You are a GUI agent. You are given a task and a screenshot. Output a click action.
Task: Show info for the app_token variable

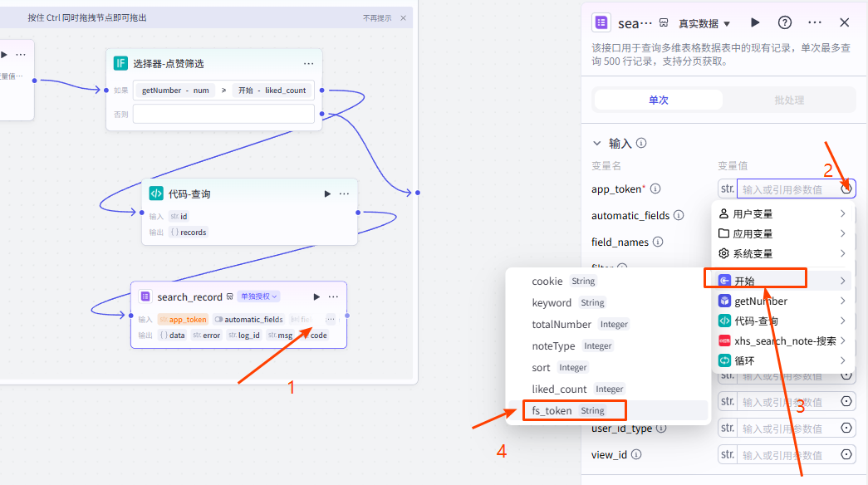coord(655,189)
